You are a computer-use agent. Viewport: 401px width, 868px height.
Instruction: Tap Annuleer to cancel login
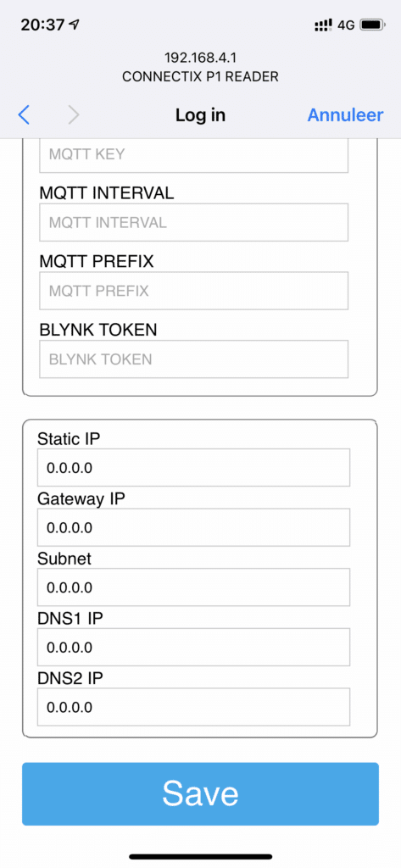pyautogui.click(x=345, y=114)
